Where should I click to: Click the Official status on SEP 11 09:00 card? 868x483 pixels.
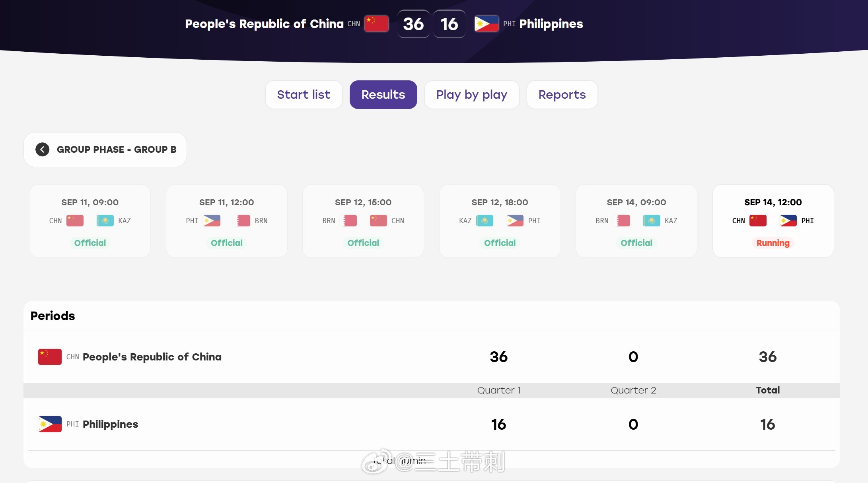[x=90, y=243]
